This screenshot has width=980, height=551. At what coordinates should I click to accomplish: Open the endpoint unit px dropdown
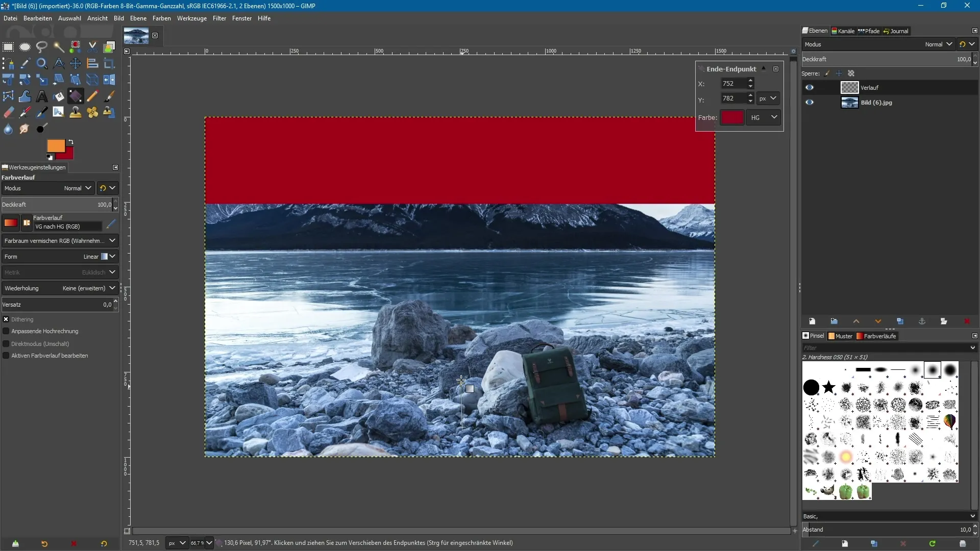[768, 98]
